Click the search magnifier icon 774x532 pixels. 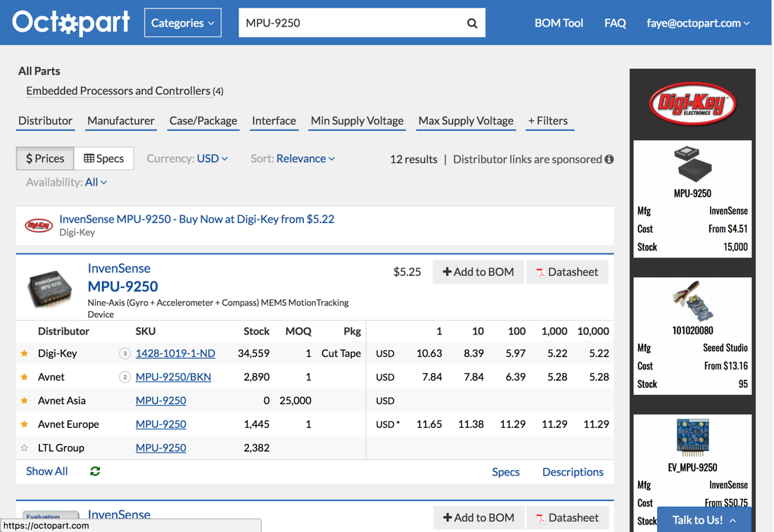tap(472, 23)
